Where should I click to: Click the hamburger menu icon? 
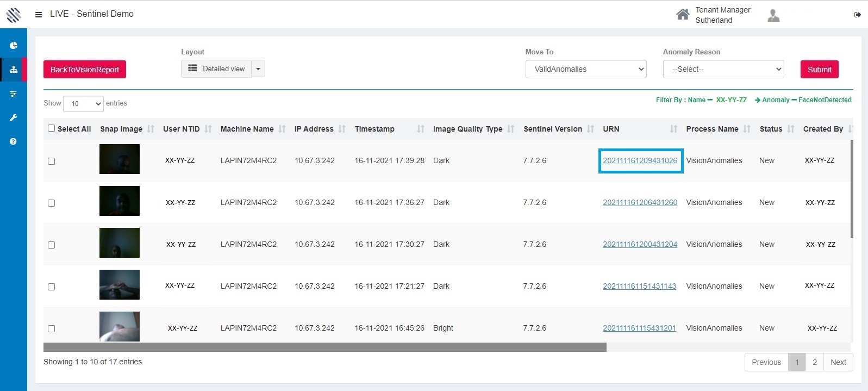(39, 15)
